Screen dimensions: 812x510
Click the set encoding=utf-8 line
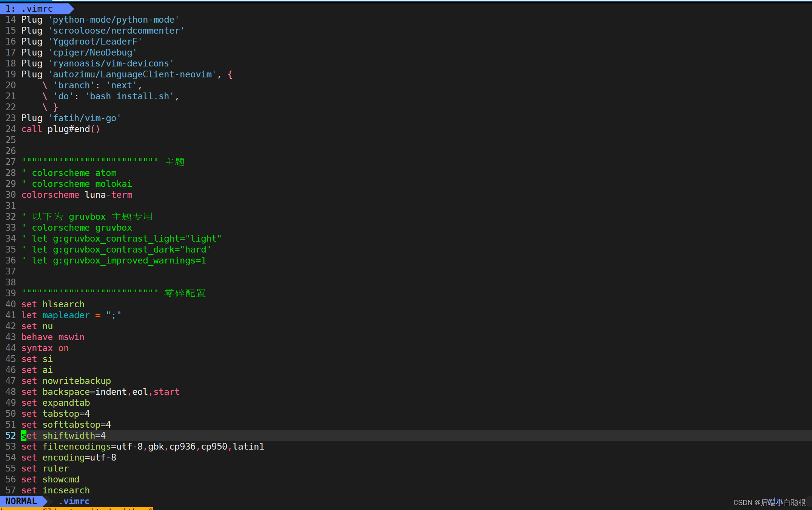[69, 458]
